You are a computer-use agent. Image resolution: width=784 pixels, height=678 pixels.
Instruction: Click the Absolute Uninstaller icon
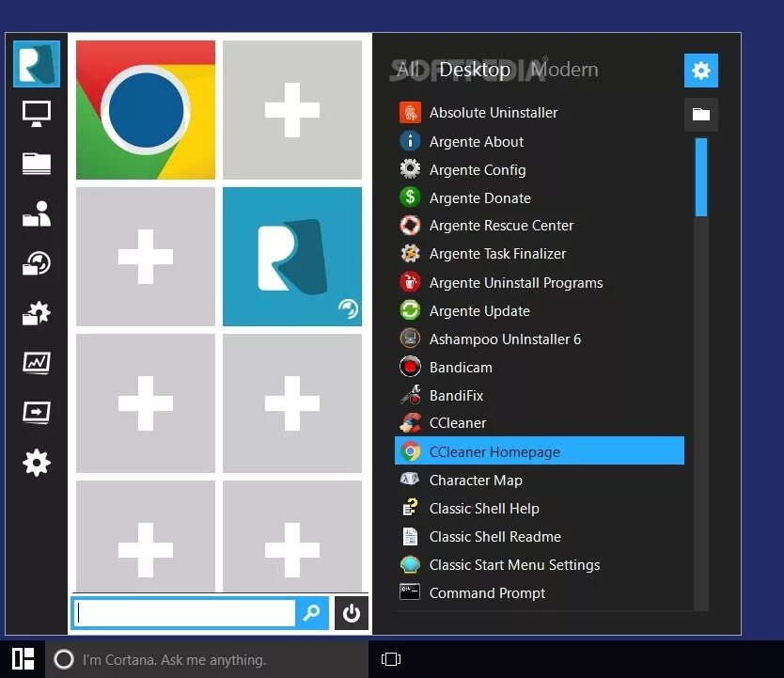pyautogui.click(x=410, y=113)
